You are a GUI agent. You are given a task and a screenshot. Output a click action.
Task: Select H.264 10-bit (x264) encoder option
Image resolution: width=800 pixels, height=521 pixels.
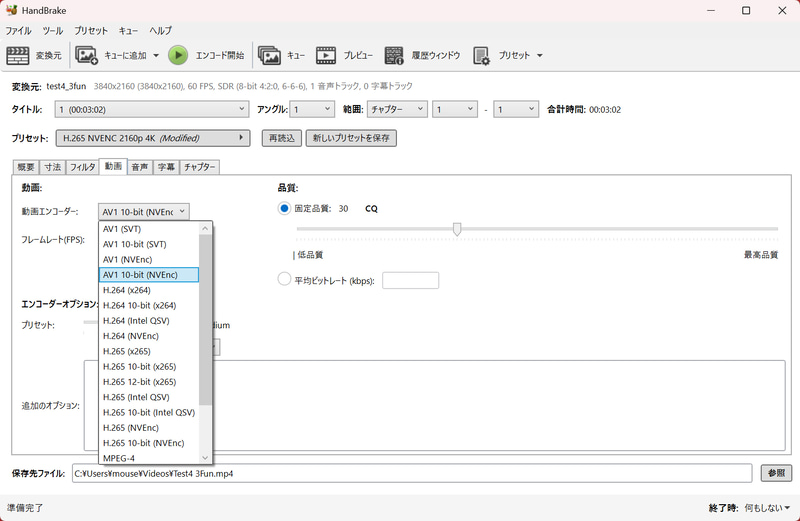point(148,305)
